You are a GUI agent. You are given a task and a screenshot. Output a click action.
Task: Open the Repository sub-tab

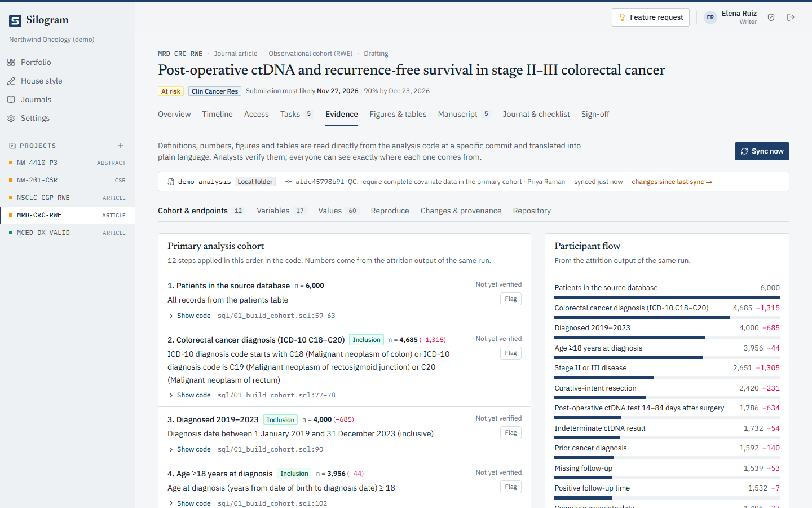pyautogui.click(x=532, y=211)
